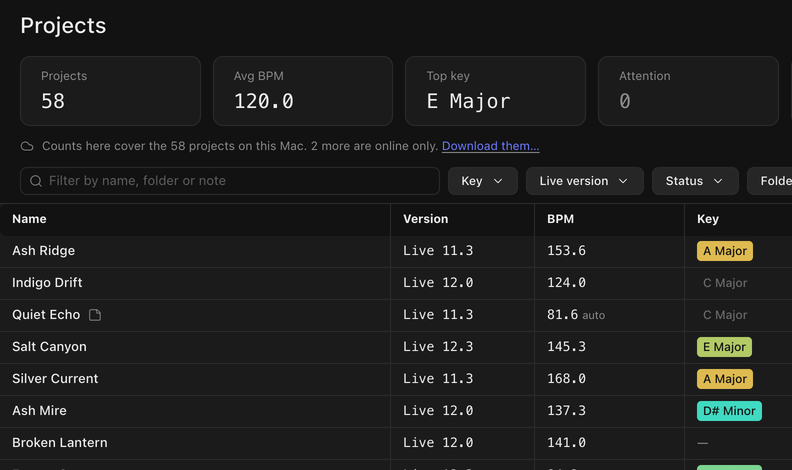Click the note icon beside Quiet Echo

[x=95, y=315]
